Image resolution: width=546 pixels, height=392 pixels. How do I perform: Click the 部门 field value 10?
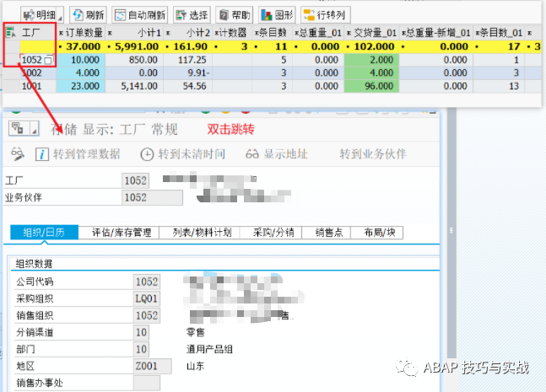coord(141,349)
